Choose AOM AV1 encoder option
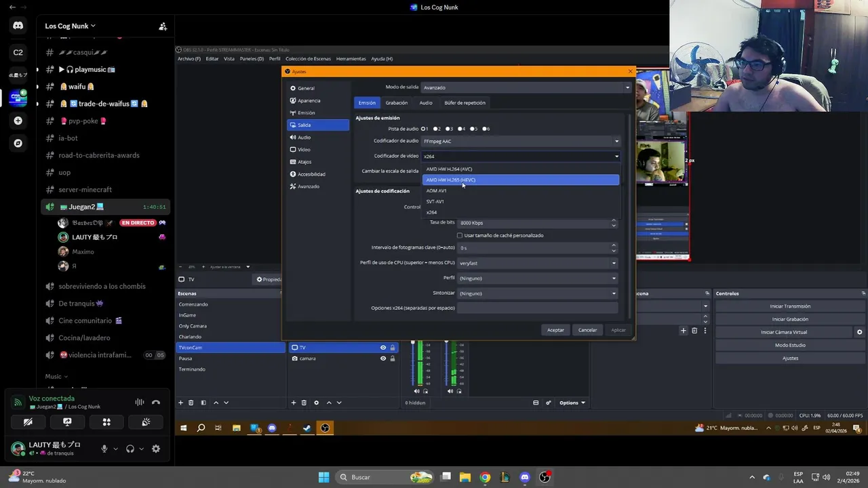 (x=521, y=190)
